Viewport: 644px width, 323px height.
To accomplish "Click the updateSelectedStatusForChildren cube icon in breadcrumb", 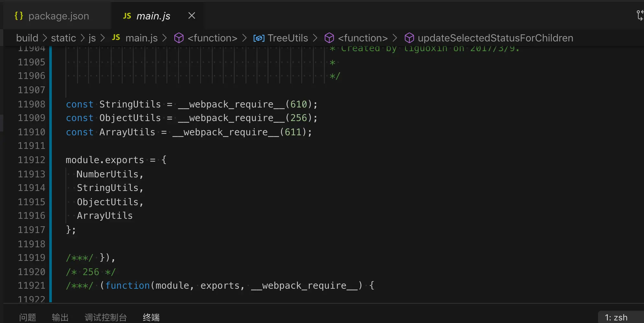I will coord(409,38).
